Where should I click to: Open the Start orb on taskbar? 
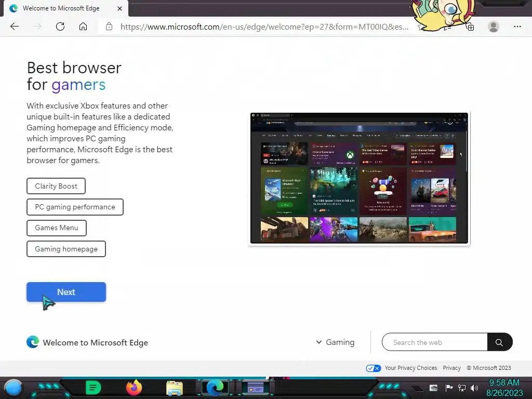14,388
